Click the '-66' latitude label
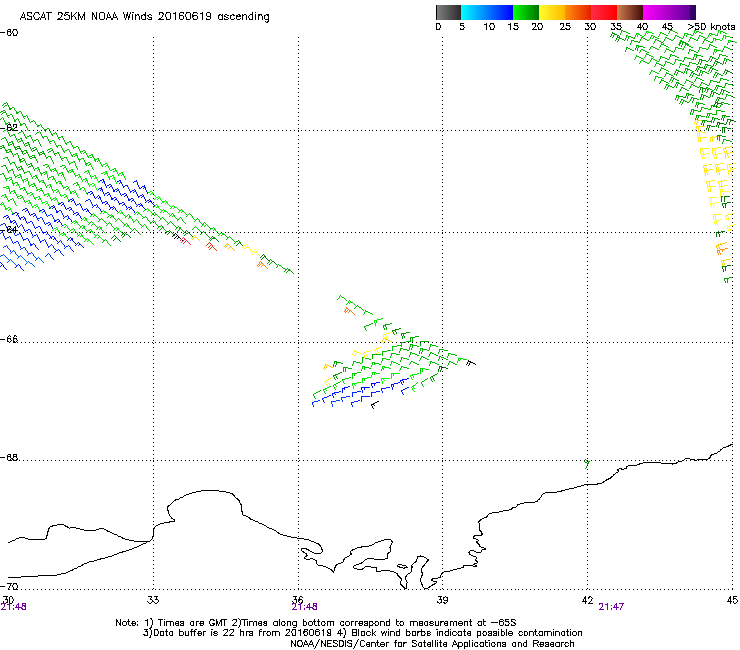Screen dimensions: 740x650 [x=9, y=339]
